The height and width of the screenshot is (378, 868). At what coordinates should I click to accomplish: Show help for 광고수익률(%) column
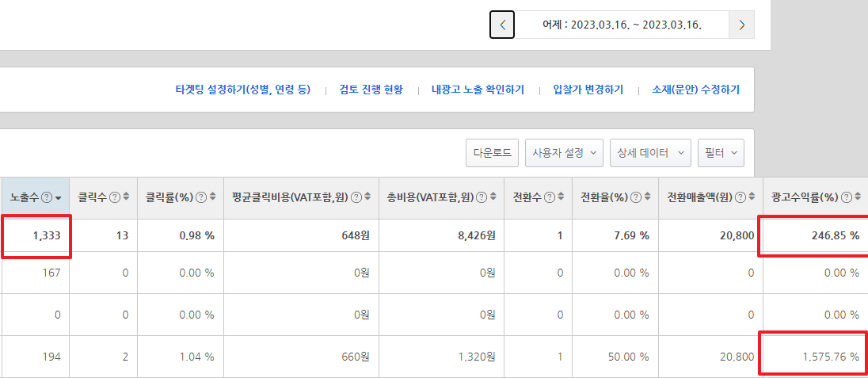[x=845, y=197]
